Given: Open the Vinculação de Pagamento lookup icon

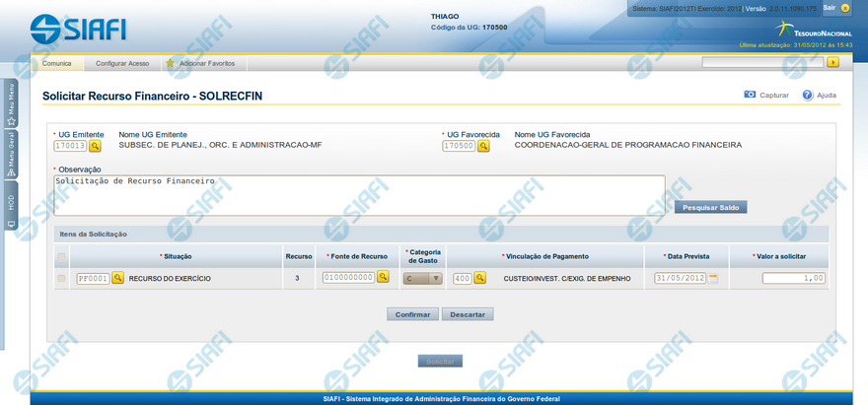Looking at the screenshot, I should pyautogui.click(x=481, y=279).
